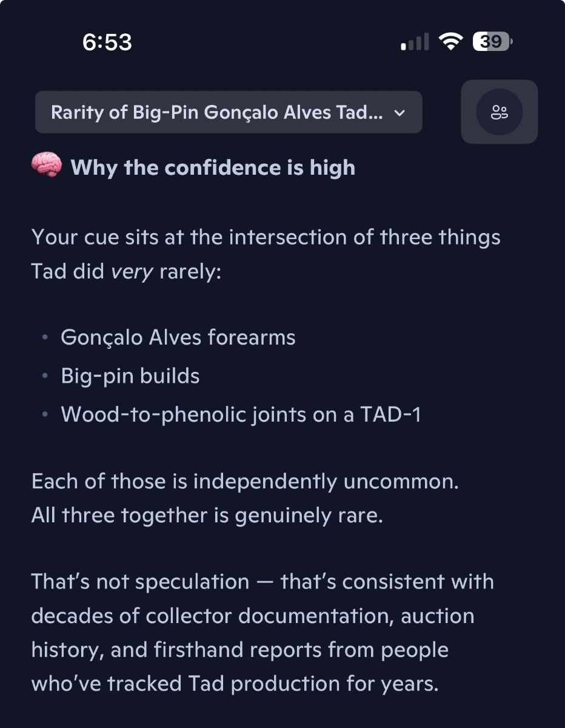Tap the cellular signal bars
The image size is (565, 728).
click(x=415, y=42)
